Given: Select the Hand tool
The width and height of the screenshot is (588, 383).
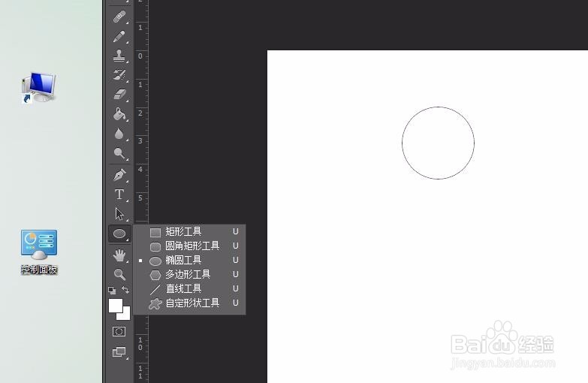Looking at the screenshot, I should (x=119, y=255).
